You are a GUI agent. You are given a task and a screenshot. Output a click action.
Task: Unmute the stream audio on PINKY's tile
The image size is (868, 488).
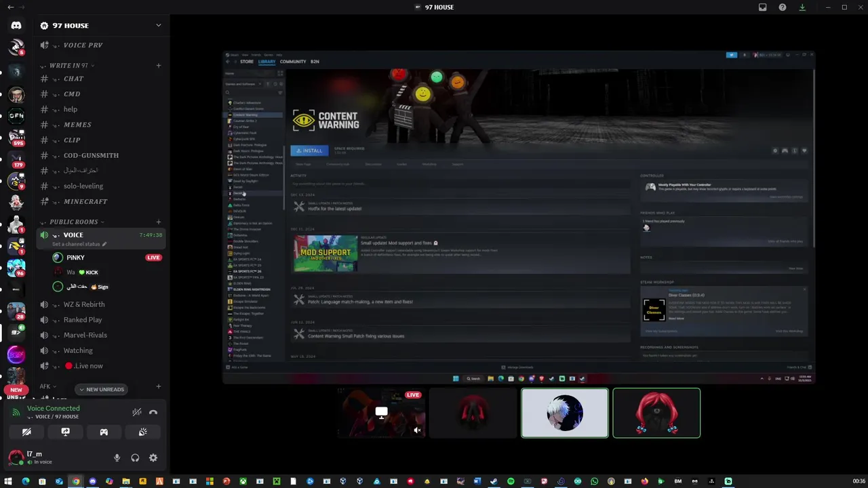coord(418,430)
